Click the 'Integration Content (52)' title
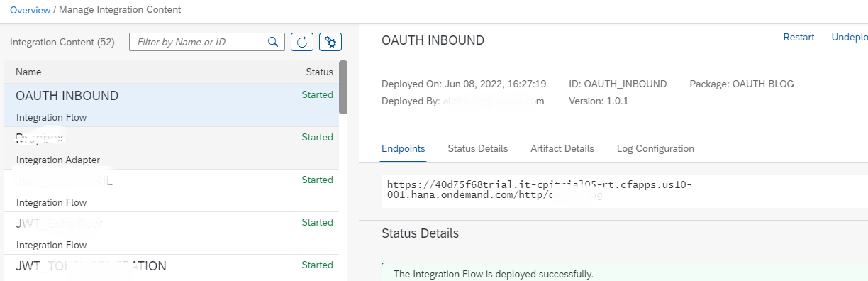Viewport: 868px width, 281px height. (62, 42)
